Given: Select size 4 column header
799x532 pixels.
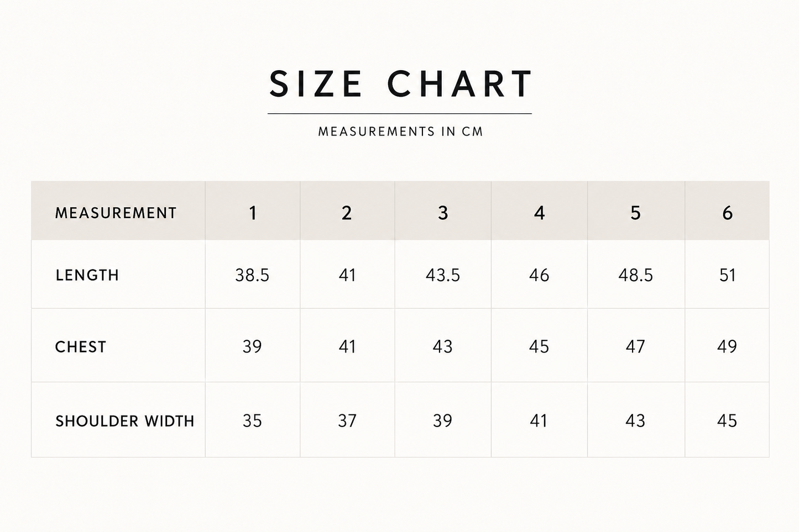Looking at the screenshot, I should coord(539,213).
